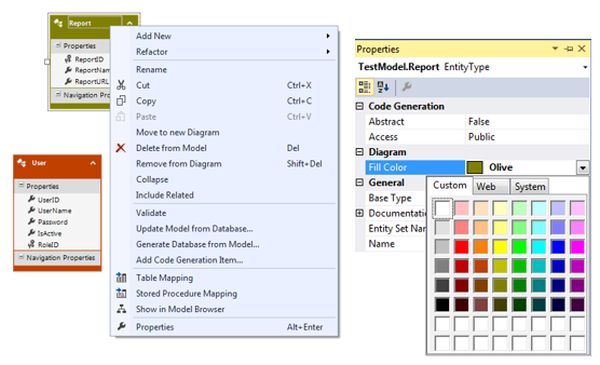Click the Table Mapping icon
Screen dimensions: 600x365
pos(121,277)
